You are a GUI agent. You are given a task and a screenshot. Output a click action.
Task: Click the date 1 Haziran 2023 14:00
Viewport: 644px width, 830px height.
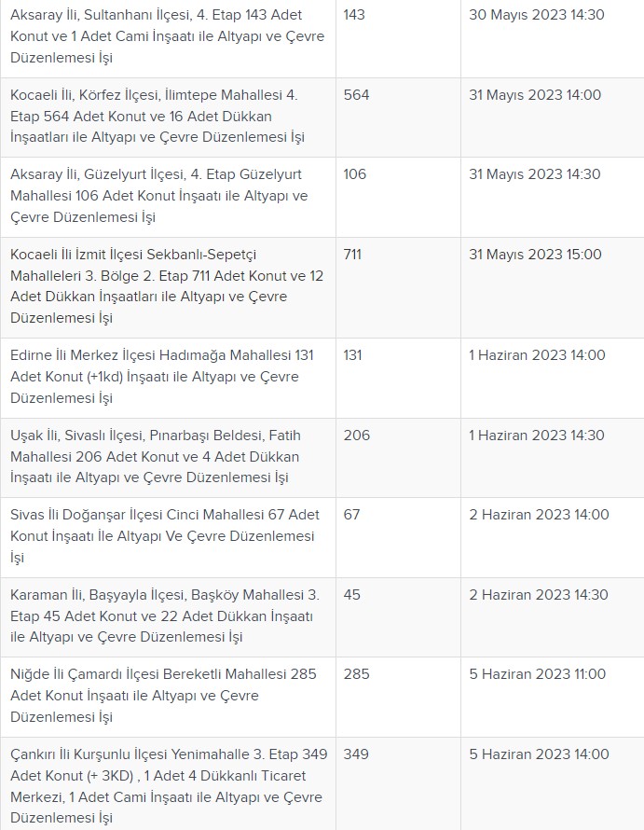[x=537, y=355]
